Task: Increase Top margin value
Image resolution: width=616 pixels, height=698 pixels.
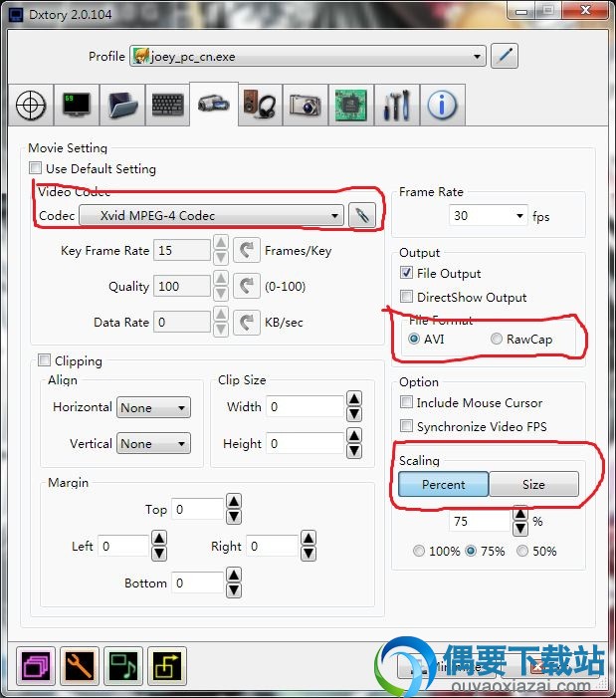Action: 234,501
